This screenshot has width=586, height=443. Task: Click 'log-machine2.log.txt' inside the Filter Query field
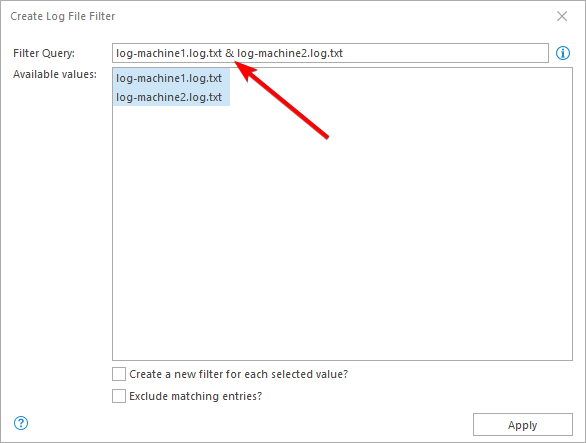click(290, 53)
